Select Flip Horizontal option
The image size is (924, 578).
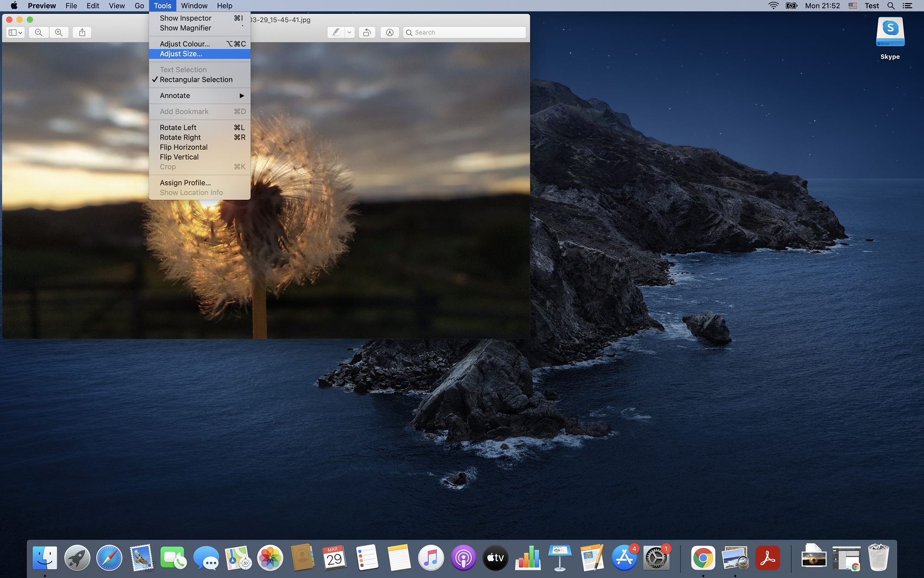[183, 147]
